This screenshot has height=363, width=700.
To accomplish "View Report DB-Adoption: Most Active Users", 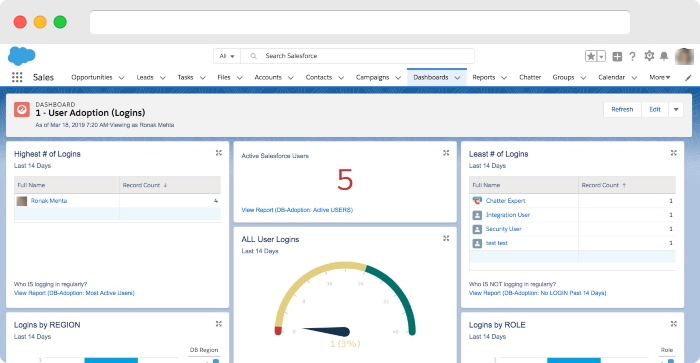I will coord(74,293).
